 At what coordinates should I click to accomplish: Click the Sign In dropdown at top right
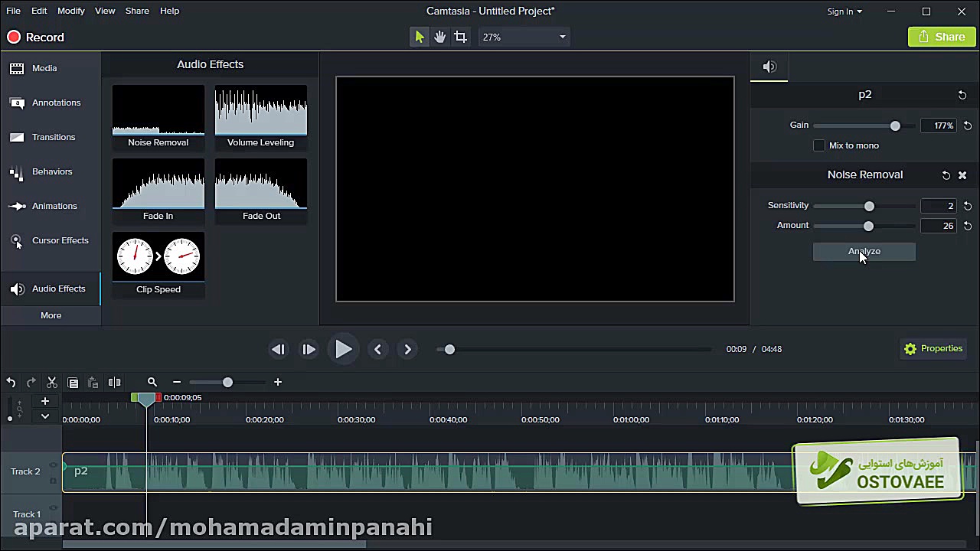(844, 11)
